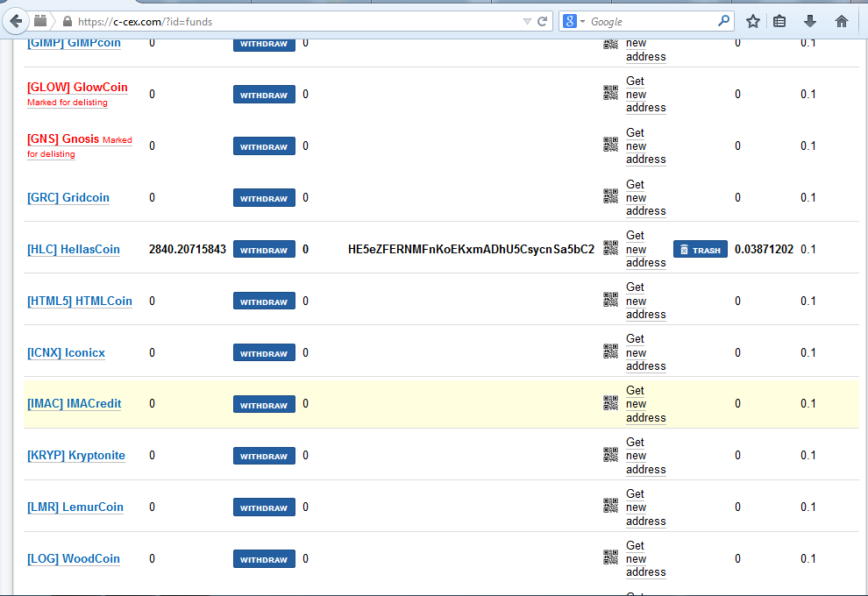This screenshot has width=868, height=596.
Task: Show QR code for Gnosis row
Action: pyautogui.click(x=610, y=145)
